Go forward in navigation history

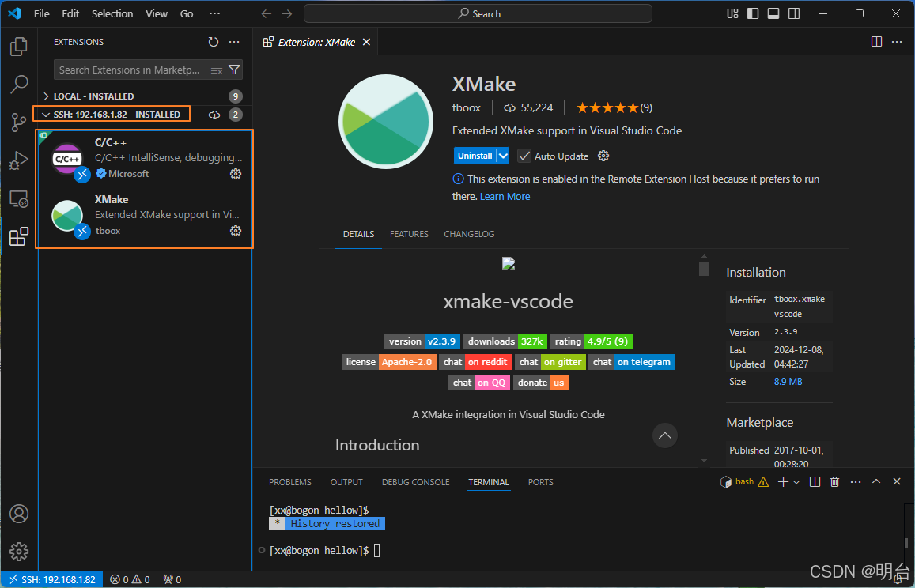(x=286, y=14)
